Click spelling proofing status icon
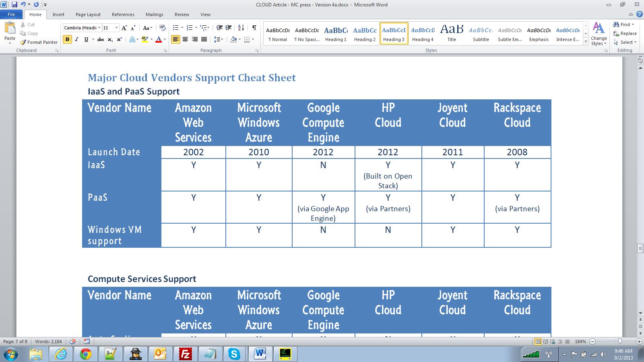644x362 pixels. point(72,341)
